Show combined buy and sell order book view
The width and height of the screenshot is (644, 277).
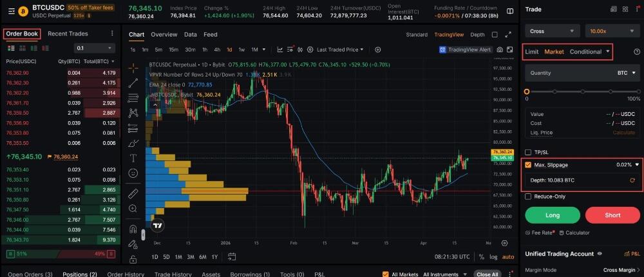(x=11, y=48)
